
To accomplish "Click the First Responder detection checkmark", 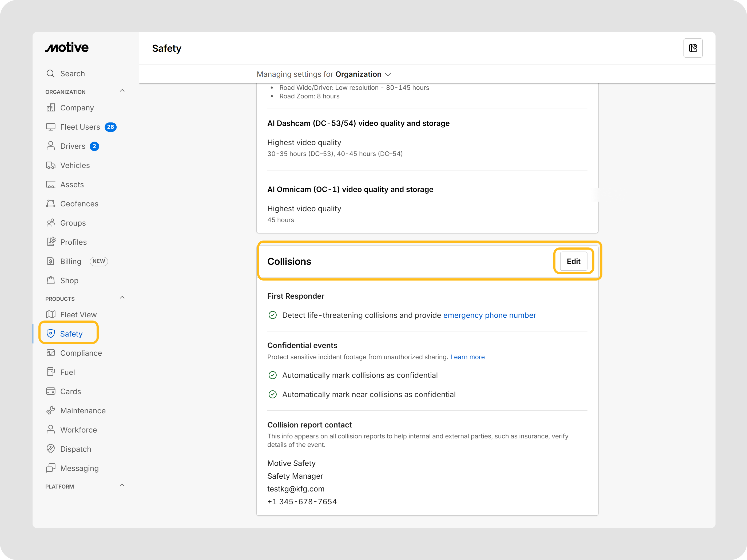I will (273, 315).
